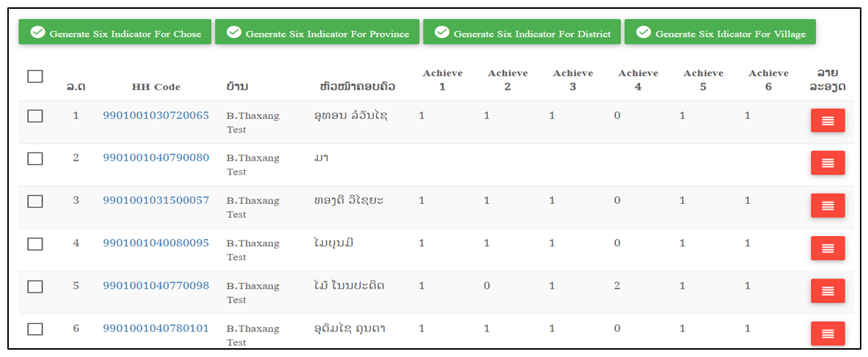Screen dimensions: 868x357
Task: Open details icon for HH 9901001040790080
Action: tap(828, 163)
